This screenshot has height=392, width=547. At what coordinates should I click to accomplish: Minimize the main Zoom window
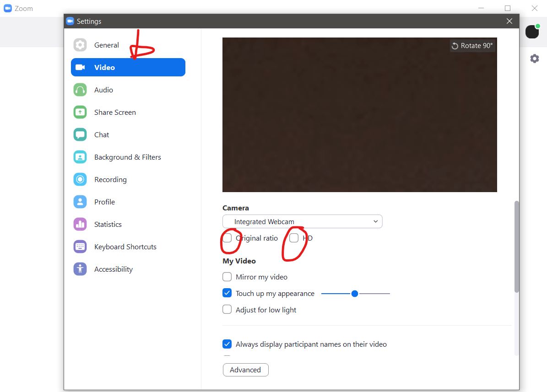click(x=481, y=8)
